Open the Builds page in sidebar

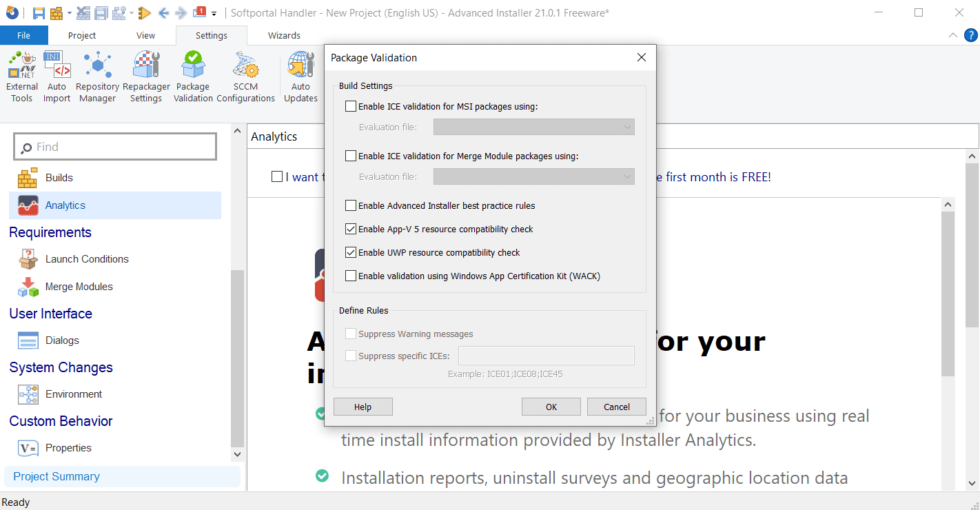pyautogui.click(x=115, y=178)
